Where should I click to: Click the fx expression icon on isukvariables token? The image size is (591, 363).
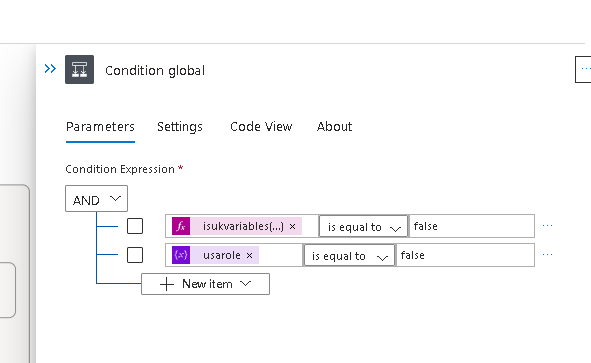coord(181,226)
